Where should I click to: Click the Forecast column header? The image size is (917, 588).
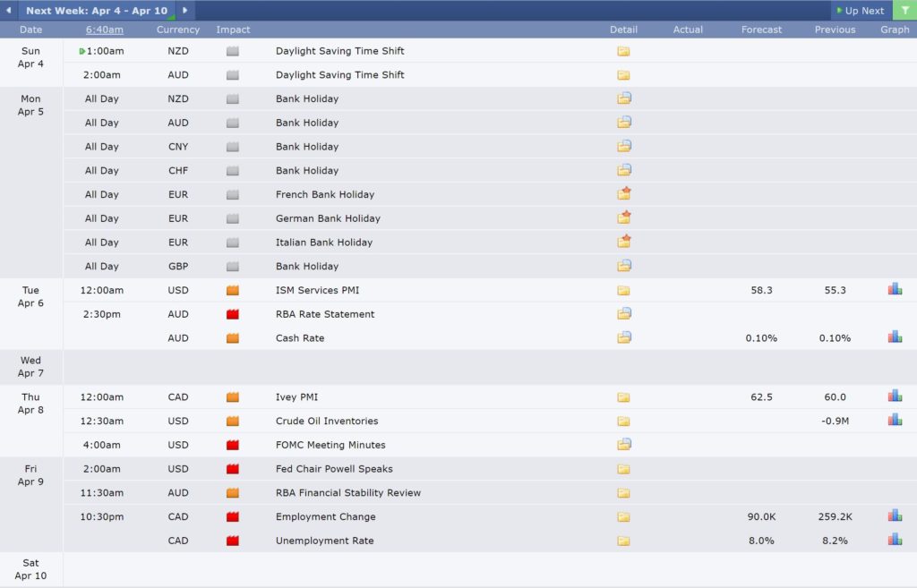click(761, 30)
